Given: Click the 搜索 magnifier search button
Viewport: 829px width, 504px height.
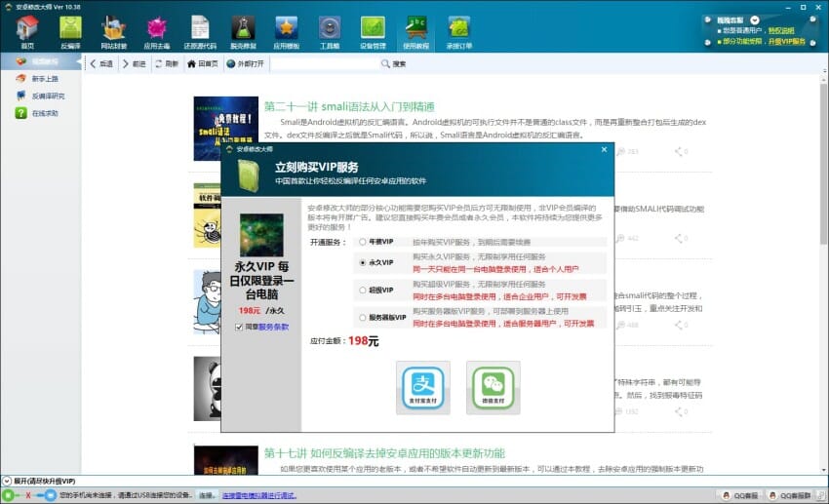Looking at the screenshot, I should tap(393, 64).
